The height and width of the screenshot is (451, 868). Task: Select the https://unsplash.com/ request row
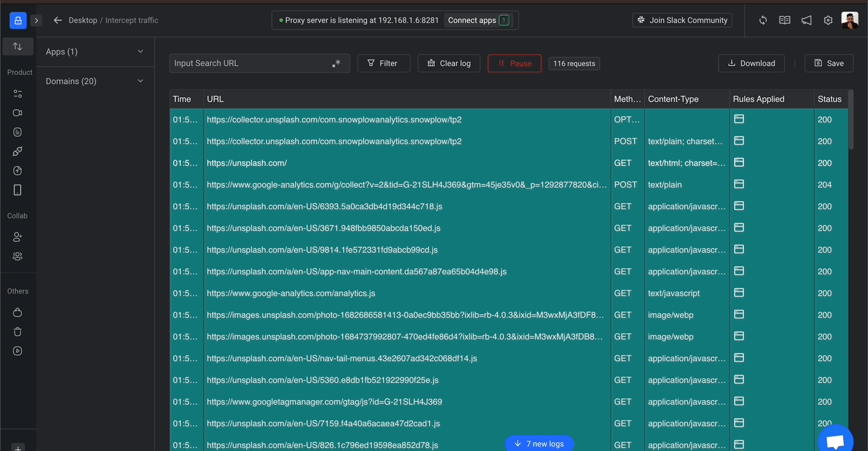509,163
